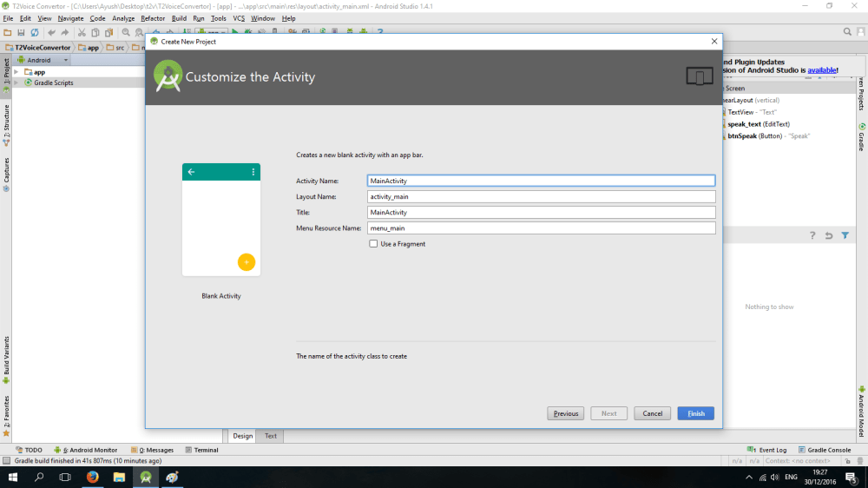Image resolution: width=868 pixels, height=488 pixels.
Task: Switch to the Text editor tab
Action: pos(271,436)
